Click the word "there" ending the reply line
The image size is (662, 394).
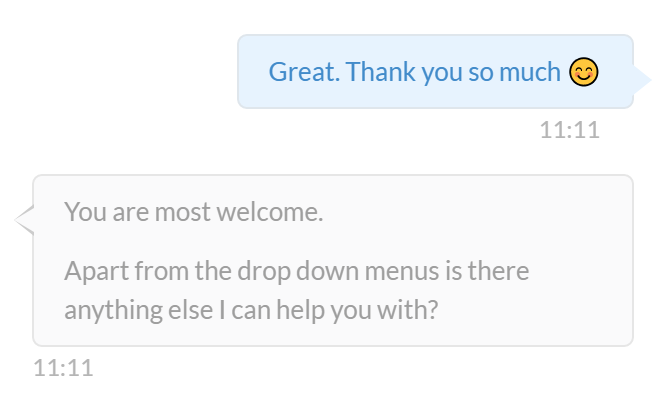498,271
